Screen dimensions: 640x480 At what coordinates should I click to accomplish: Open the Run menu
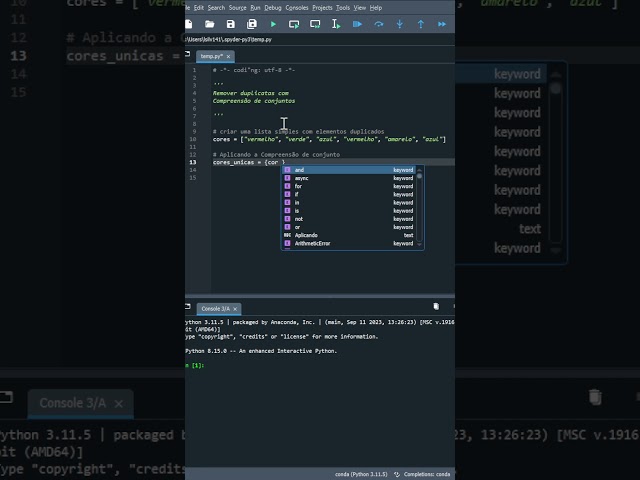(x=255, y=8)
